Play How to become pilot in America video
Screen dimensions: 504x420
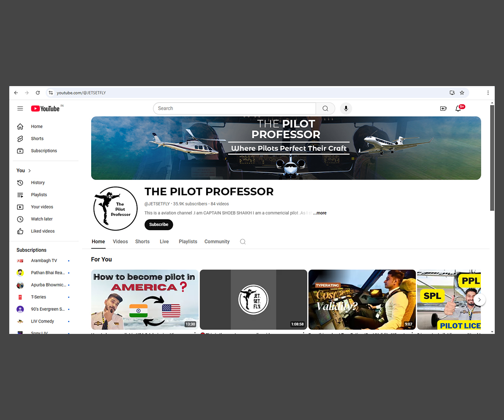(145, 299)
